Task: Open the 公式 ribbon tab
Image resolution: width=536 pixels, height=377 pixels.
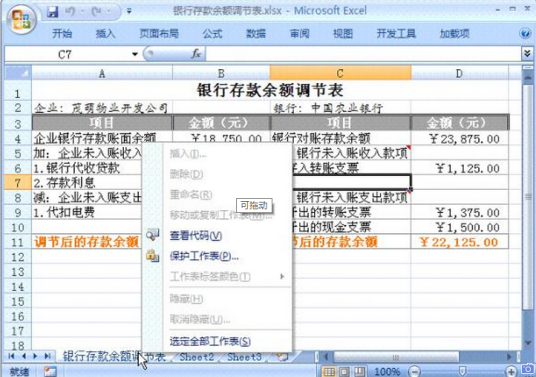Action: coord(212,33)
